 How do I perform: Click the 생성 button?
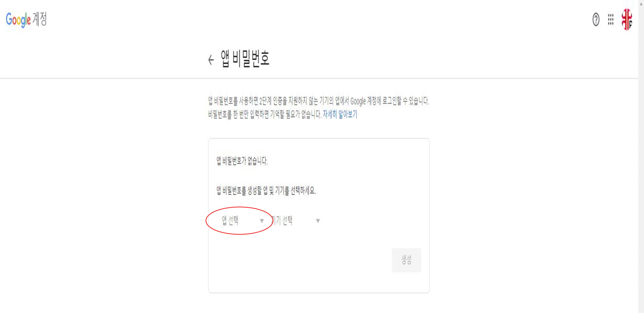point(406,260)
